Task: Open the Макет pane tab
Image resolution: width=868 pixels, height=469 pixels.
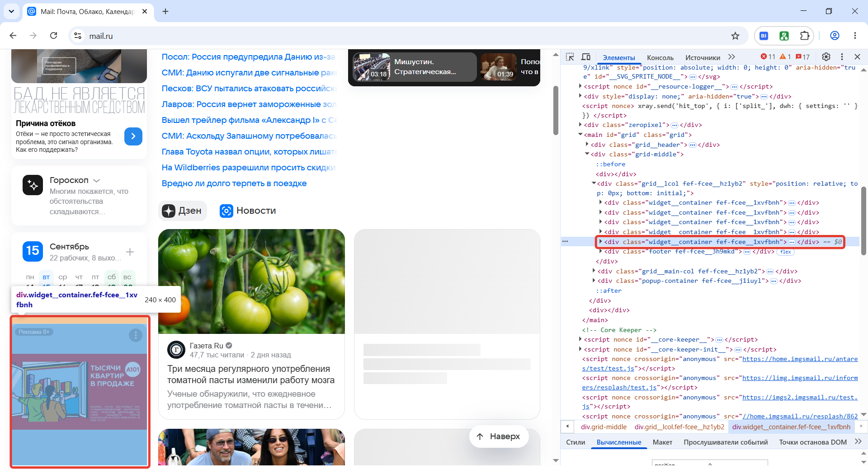Action: (662, 442)
